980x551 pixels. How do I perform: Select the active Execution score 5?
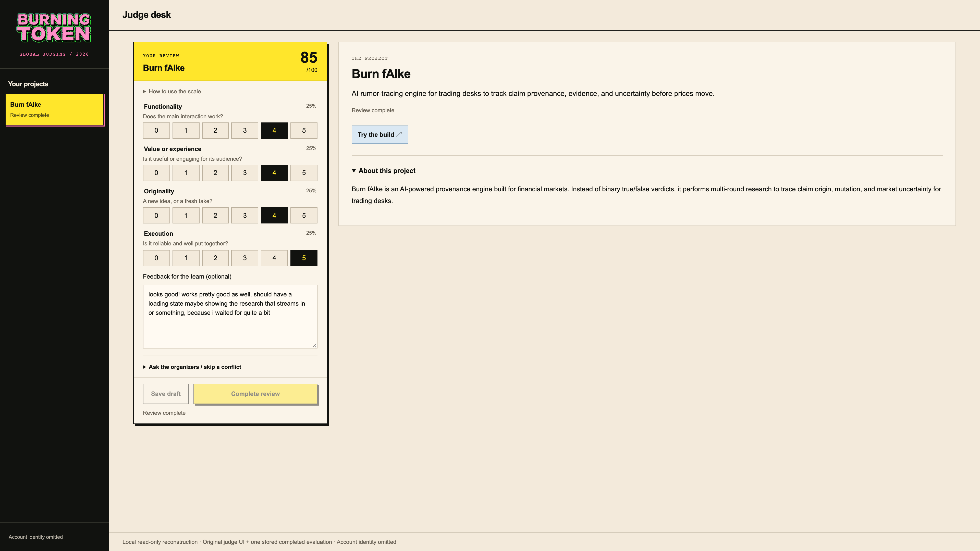click(x=304, y=258)
